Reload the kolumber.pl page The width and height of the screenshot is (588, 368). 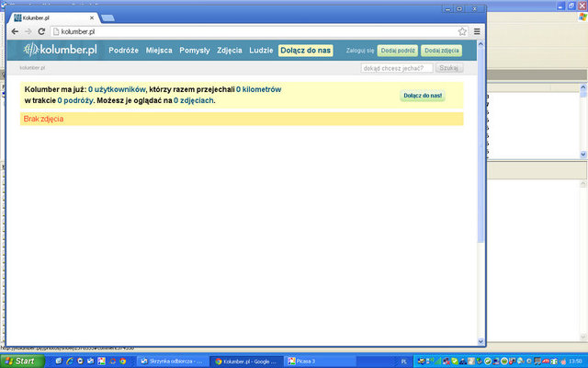tap(41, 31)
